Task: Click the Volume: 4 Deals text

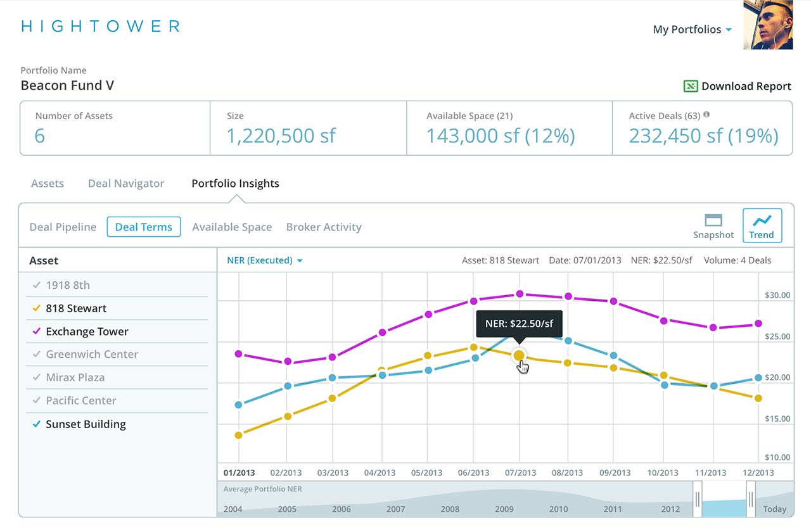Action: click(738, 260)
